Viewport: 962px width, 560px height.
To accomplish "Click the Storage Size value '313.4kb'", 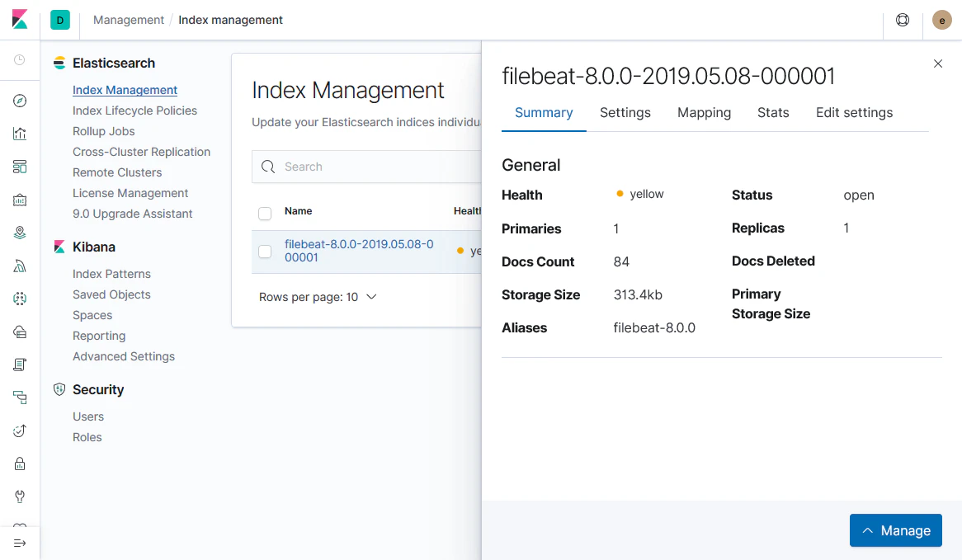I will click(638, 295).
